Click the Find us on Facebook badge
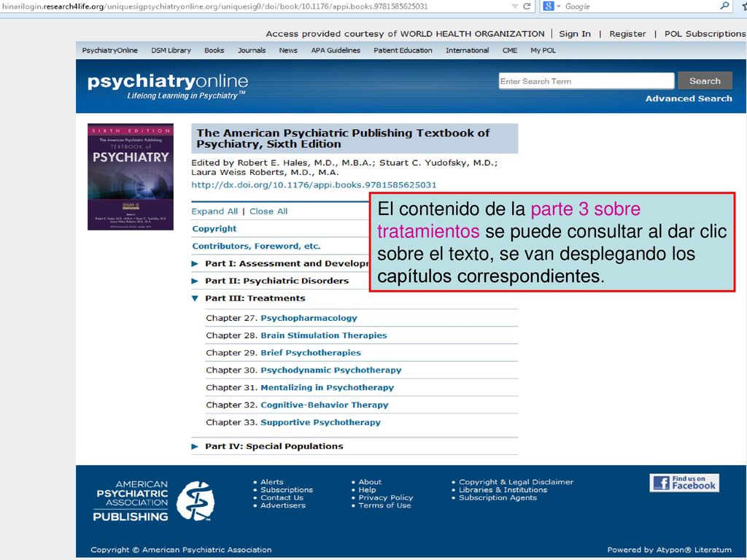Screen dimensions: 747x560 point(684,483)
